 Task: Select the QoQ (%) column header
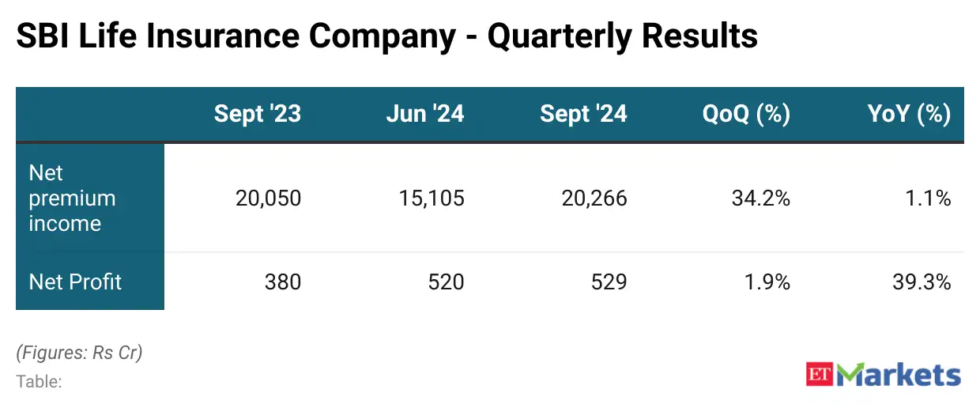click(746, 115)
